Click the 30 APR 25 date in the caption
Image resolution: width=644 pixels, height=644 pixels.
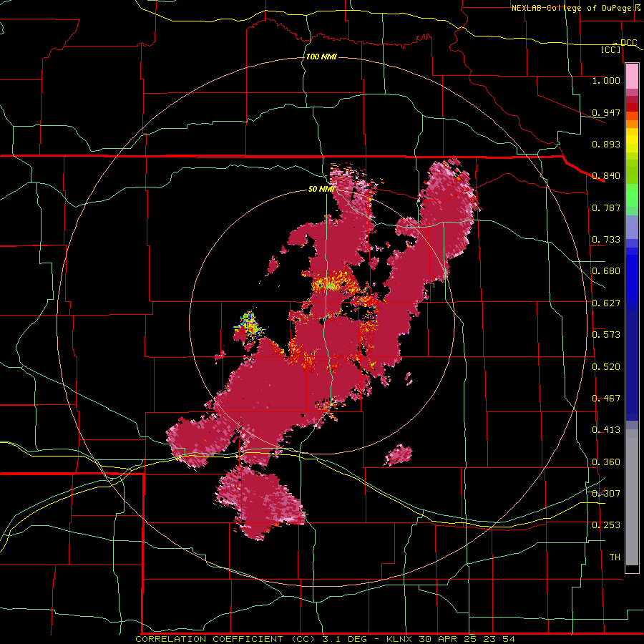[449, 639]
